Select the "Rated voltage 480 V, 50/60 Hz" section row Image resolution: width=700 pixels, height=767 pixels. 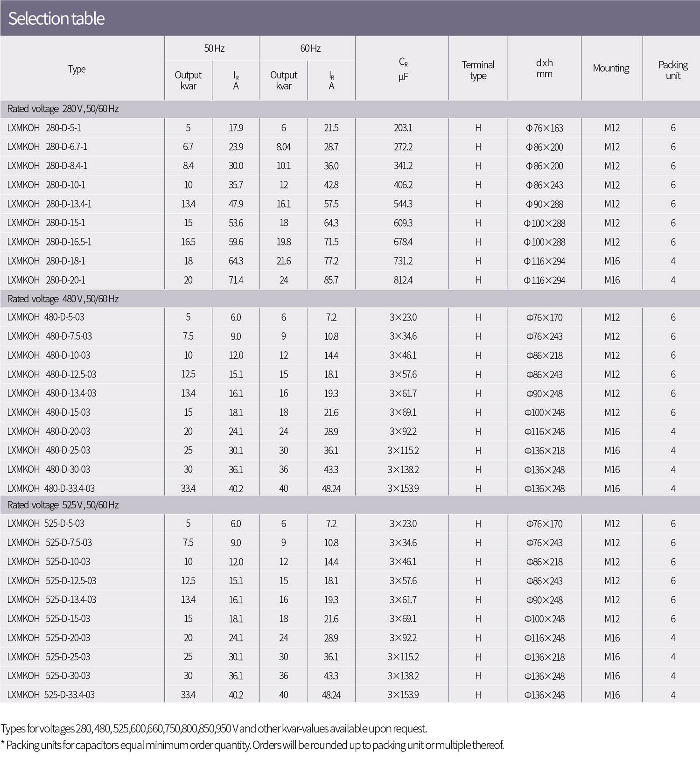pyautogui.click(x=63, y=299)
